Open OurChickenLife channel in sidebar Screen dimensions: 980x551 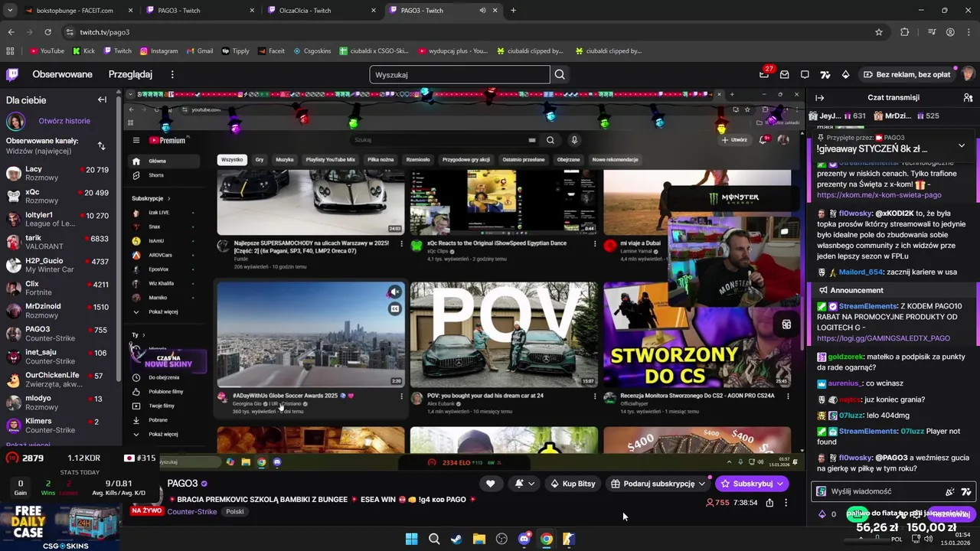58,380
